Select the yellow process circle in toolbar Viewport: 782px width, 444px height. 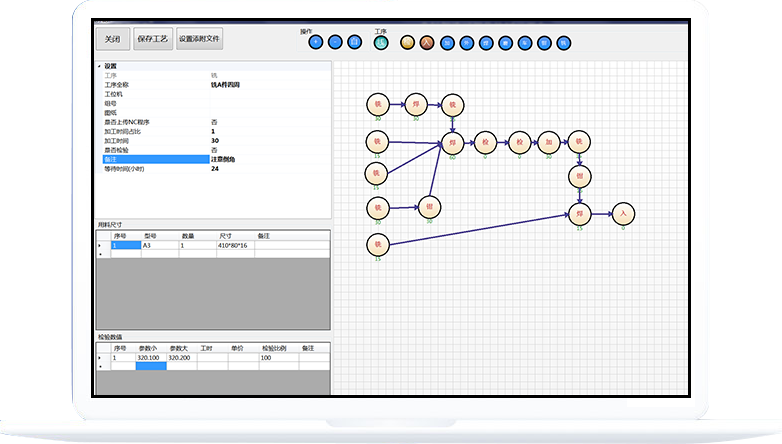[x=407, y=43]
